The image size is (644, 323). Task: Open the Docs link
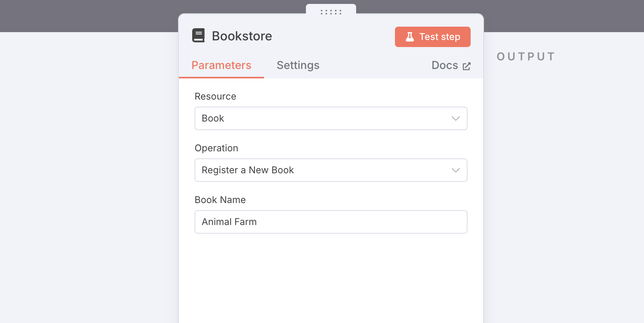[451, 65]
